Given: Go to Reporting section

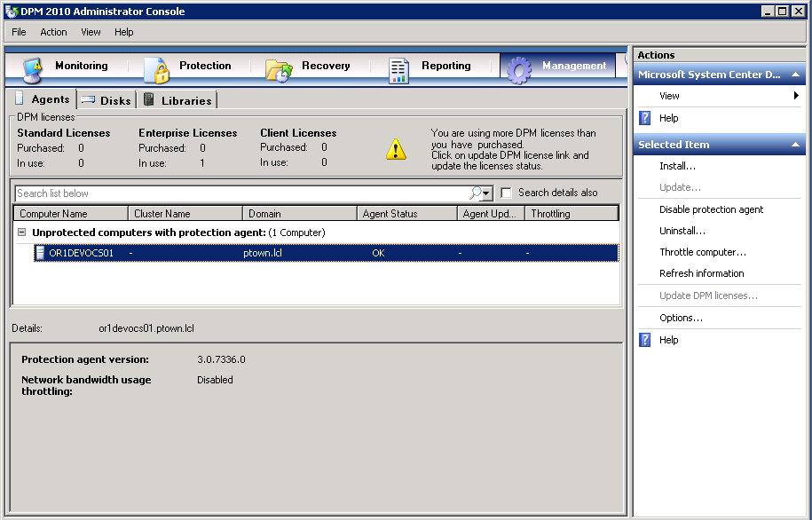Looking at the screenshot, I should (430, 69).
